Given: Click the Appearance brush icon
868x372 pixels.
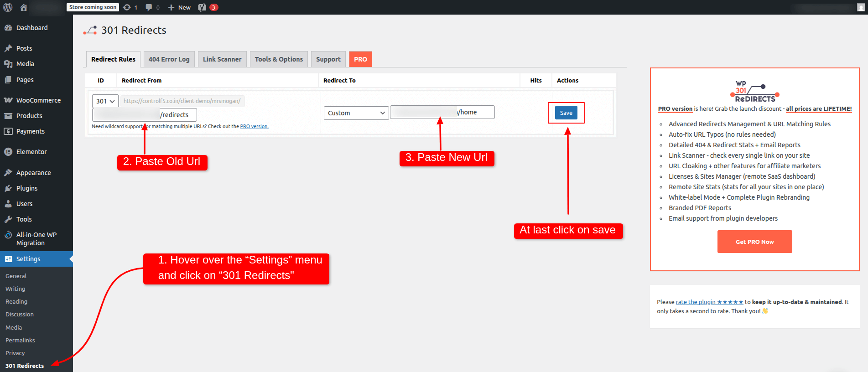Looking at the screenshot, I should pyautogui.click(x=8, y=173).
